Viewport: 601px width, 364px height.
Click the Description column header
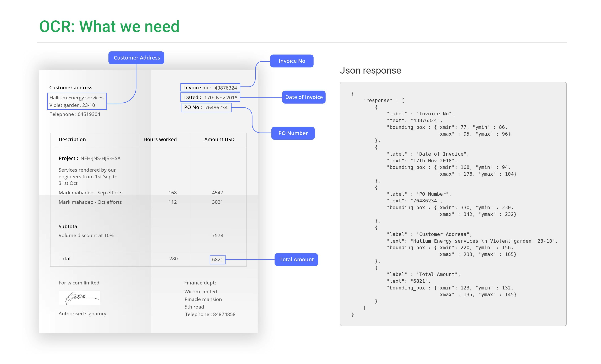point(72,139)
